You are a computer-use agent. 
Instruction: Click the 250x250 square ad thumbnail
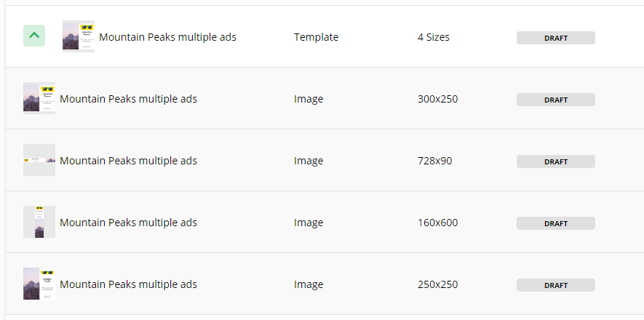39,284
